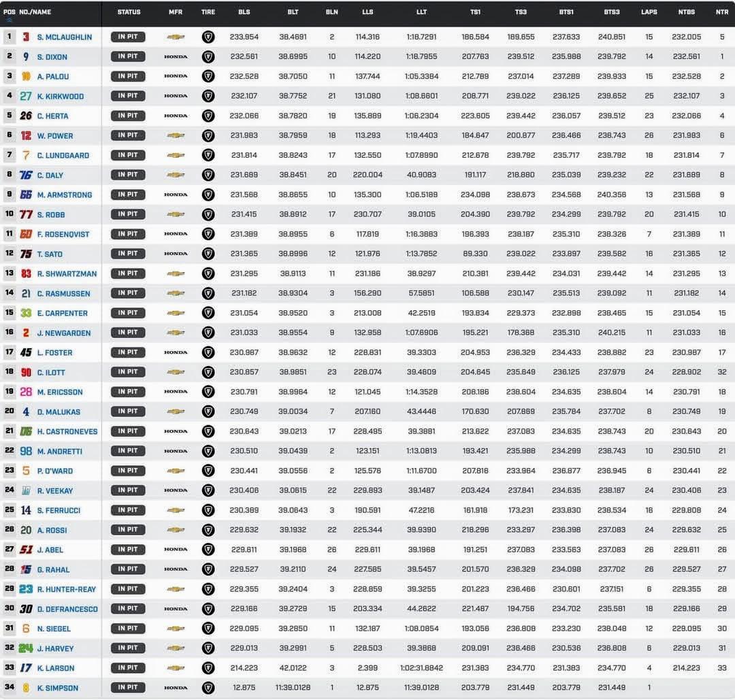This screenshot has width=735, height=700.
Task: Click the Chevrolet logo in C. Lundgaard's row
Action: coord(176,155)
